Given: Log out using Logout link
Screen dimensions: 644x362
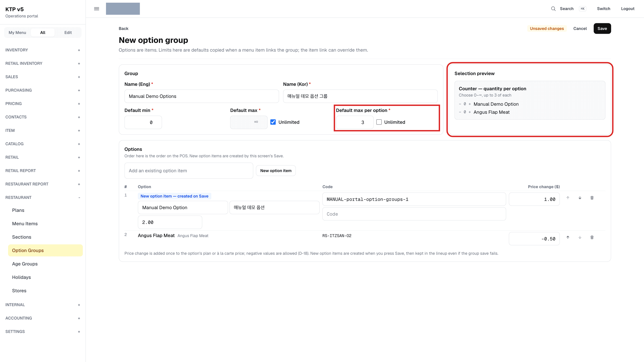Looking at the screenshot, I should 627,9.
